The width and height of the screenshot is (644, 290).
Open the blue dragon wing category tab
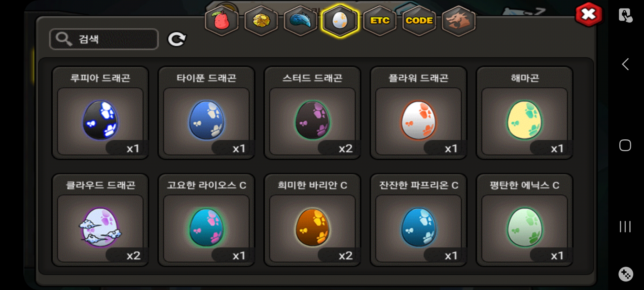coord(301,21)
